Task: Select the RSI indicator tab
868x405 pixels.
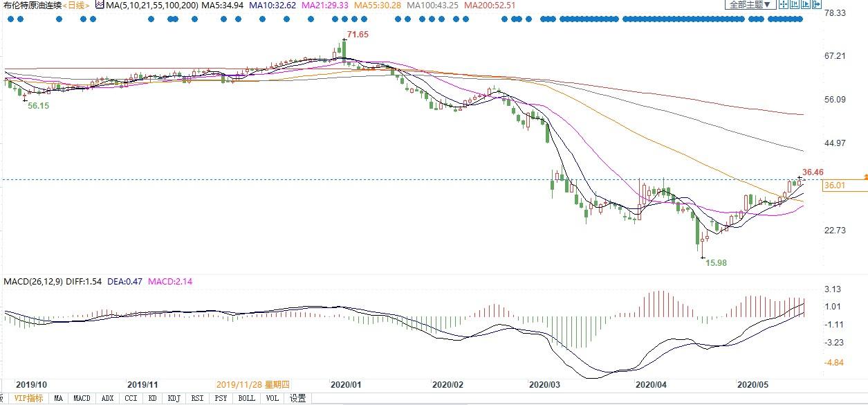Action: (197, 398)
